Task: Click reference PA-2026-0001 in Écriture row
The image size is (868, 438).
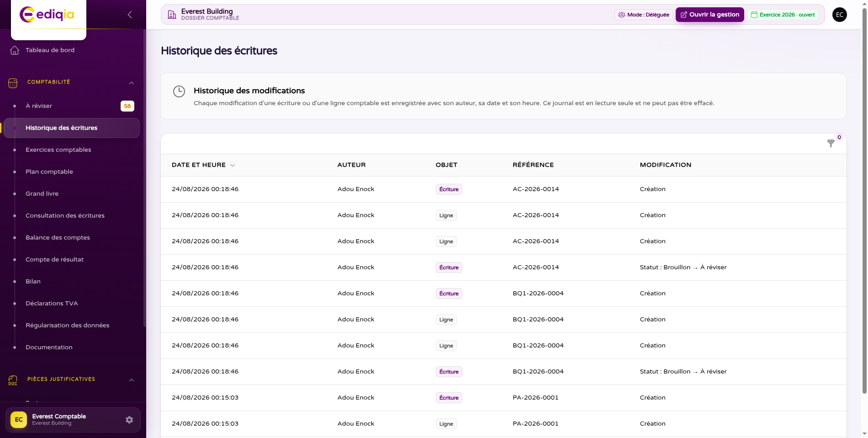Action: tap(535, 398)
